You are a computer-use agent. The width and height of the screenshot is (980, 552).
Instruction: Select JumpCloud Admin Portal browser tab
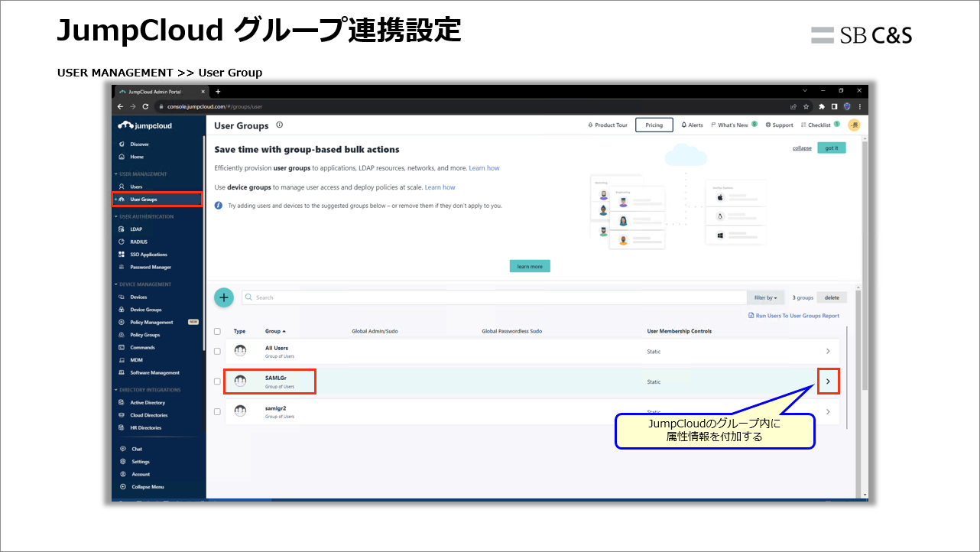[x=162, y=91]
